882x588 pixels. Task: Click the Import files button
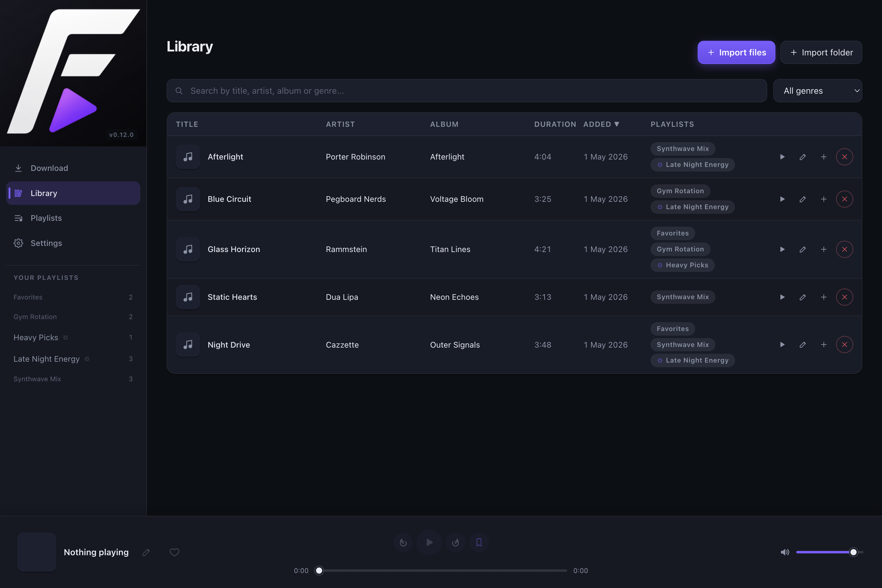736,52
